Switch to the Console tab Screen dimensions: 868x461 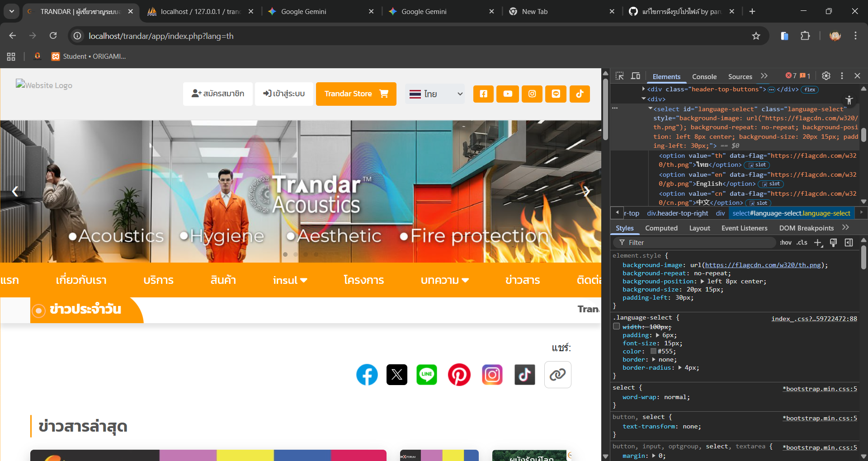click(704, 77)
